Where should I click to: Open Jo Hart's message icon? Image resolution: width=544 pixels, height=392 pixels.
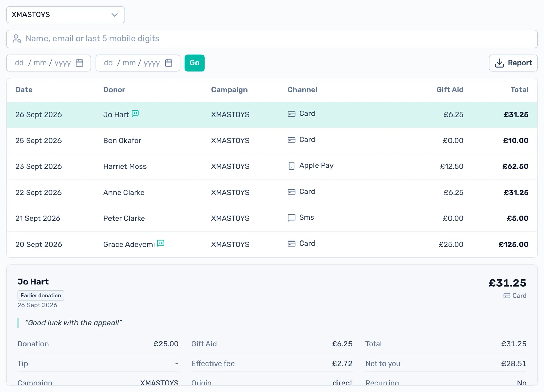[135, 113]
